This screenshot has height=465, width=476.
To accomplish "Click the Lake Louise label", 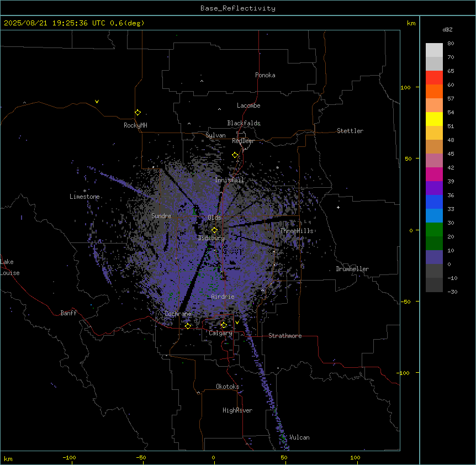I will [10, 267].
